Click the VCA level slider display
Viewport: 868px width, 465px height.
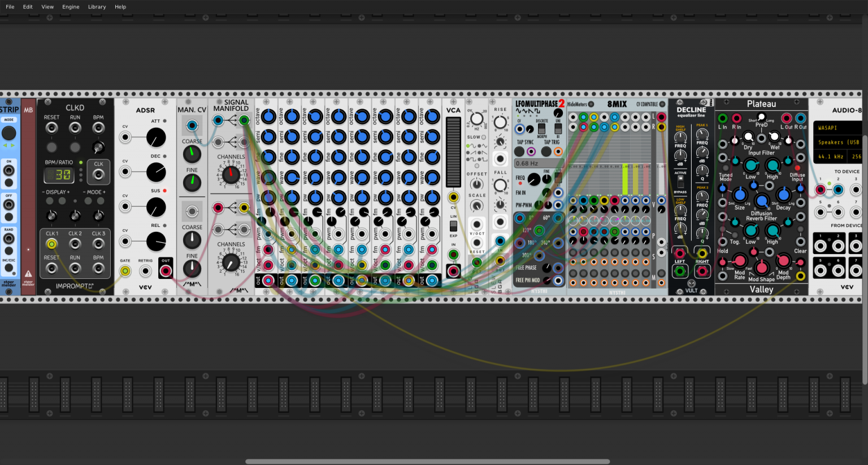click(453, 152)
